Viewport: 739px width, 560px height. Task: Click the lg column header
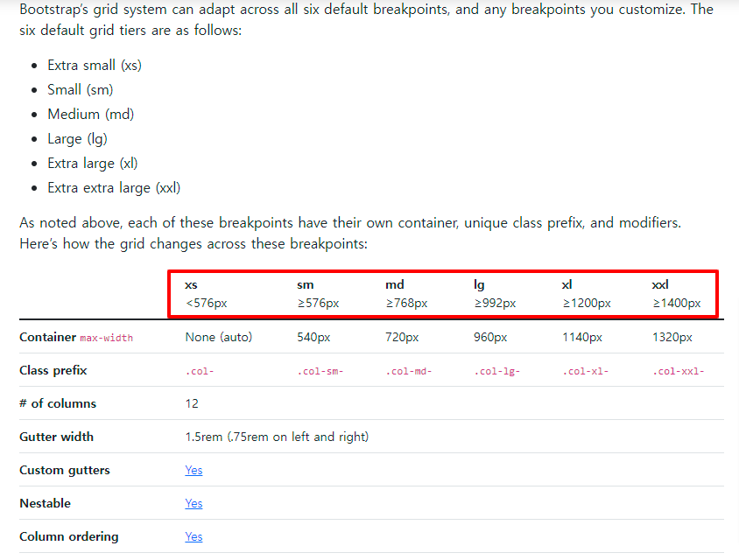(495, 294)
